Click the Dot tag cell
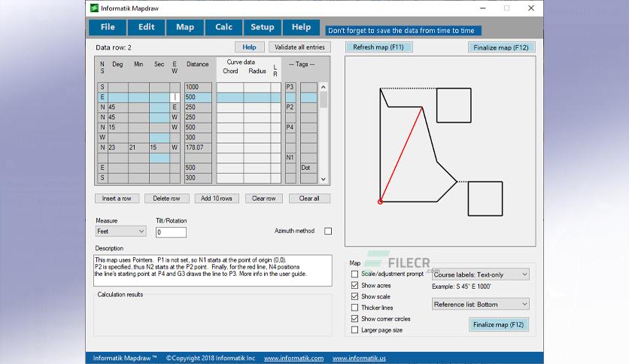 pos(308,168)
